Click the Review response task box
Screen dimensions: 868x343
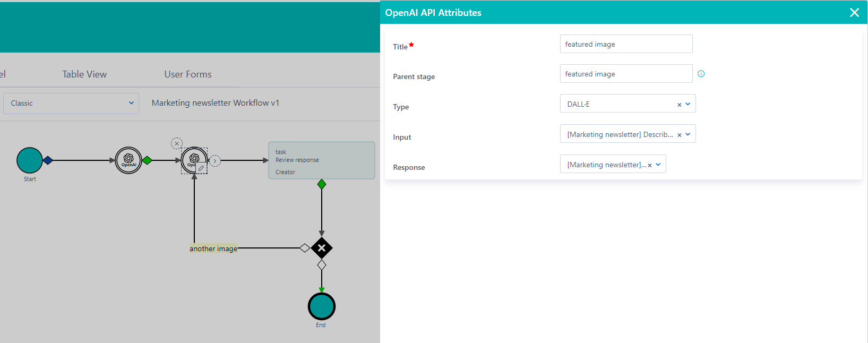pyautogui.click(x=322, y=160)
